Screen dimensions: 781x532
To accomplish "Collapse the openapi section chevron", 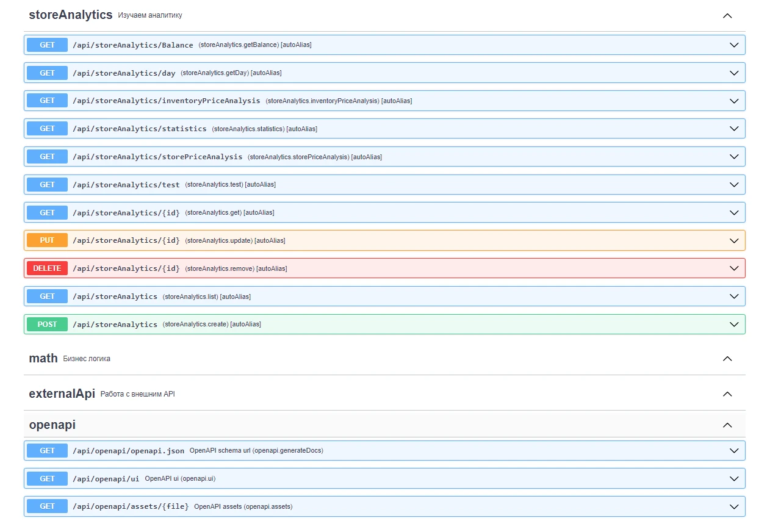I will tap(727, 425).
